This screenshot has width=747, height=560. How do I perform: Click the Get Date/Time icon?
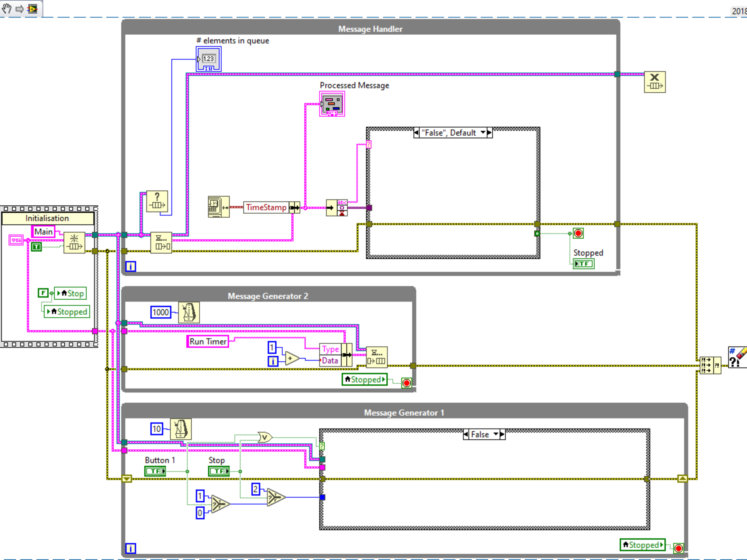coord(218,207)
